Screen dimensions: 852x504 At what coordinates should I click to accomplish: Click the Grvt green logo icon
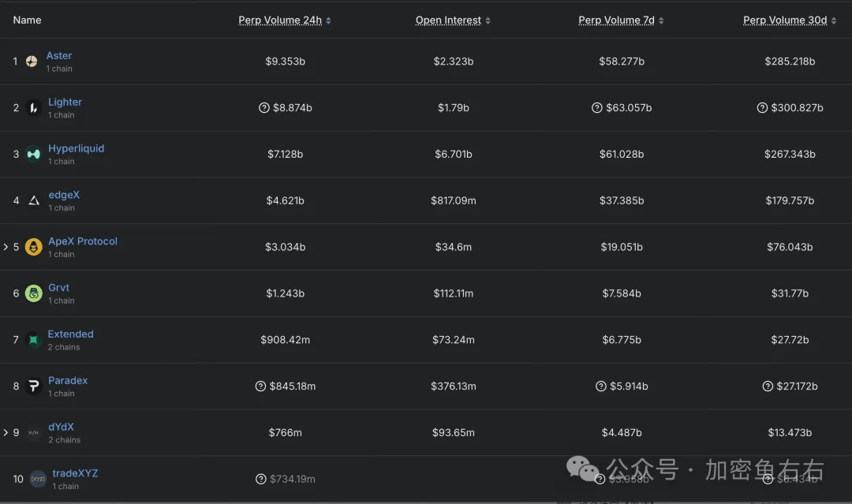pyautogui.click(x=33, y=293)
